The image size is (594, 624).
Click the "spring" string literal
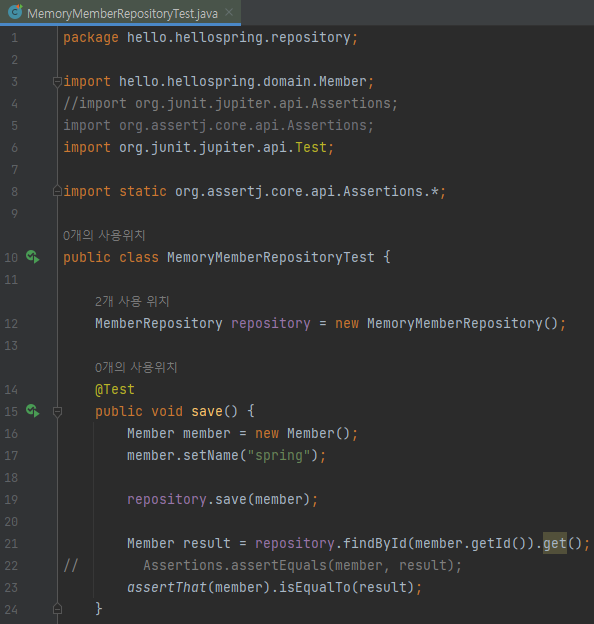[279, 455]
